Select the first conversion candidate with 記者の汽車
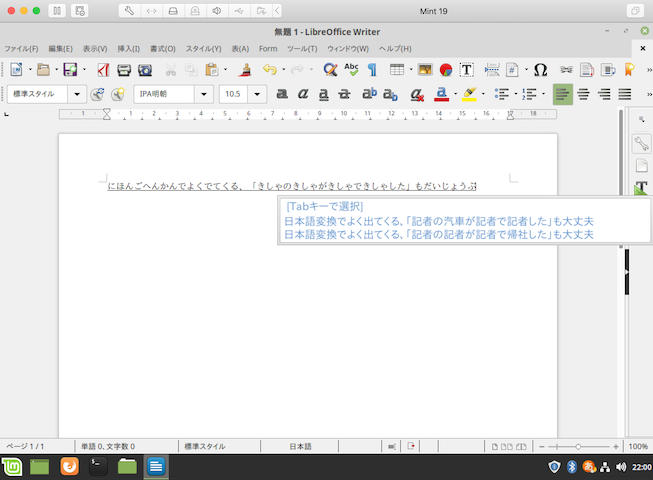Image resolution: width=653 pixels, height=480 pixels. tap(438, 220)
